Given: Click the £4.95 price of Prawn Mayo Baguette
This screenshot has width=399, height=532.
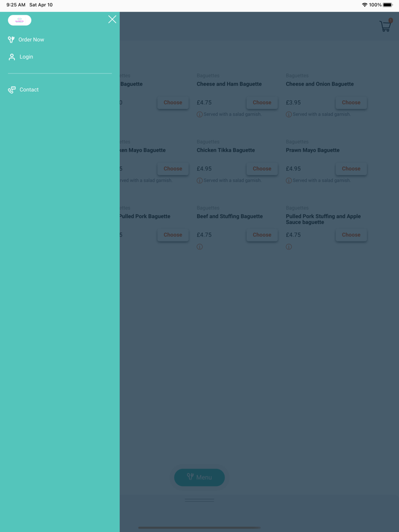Looking at the screenshot, I should pyautogui.click(x=294, y=169).
